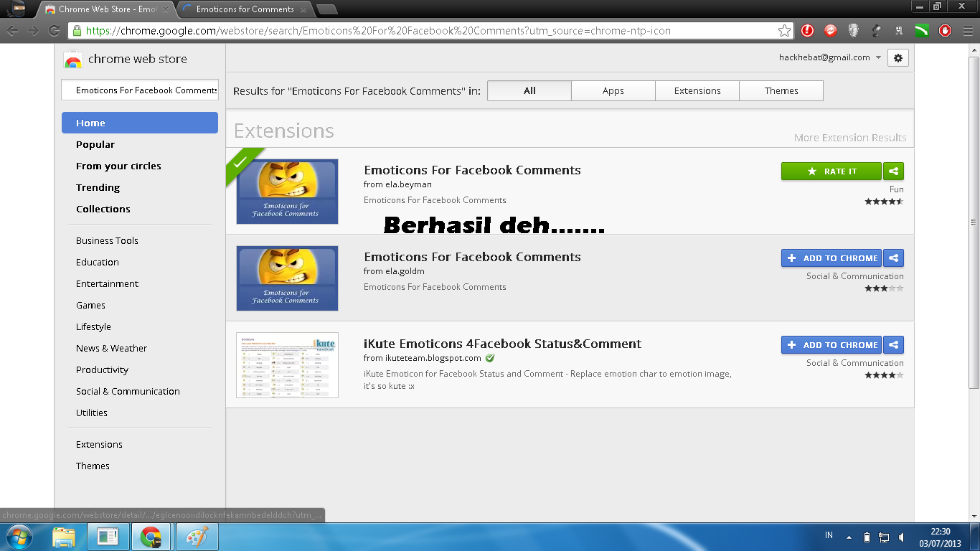Filter results by Apps

pyautogui.click(x=613, y=90)
